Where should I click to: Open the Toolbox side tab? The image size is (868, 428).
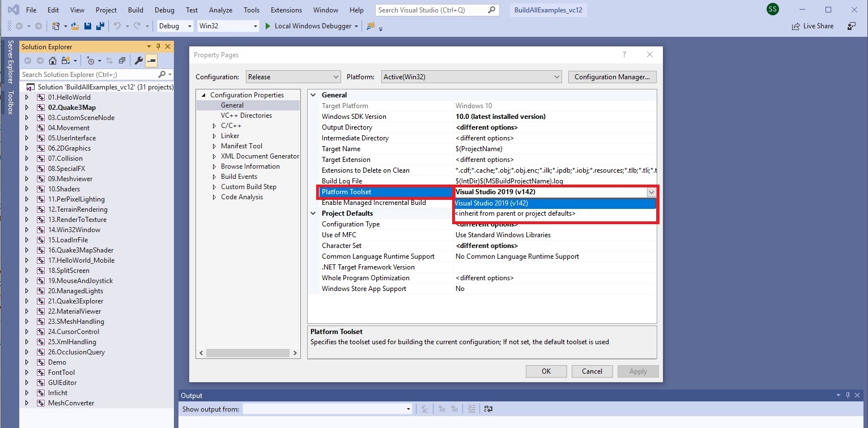coord(10,102)
